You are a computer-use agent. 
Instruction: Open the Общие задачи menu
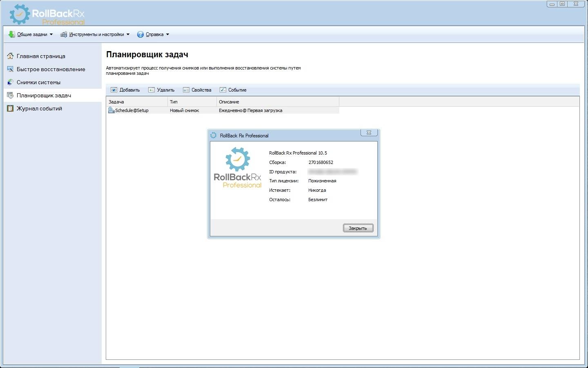click(x=32, y=34)
